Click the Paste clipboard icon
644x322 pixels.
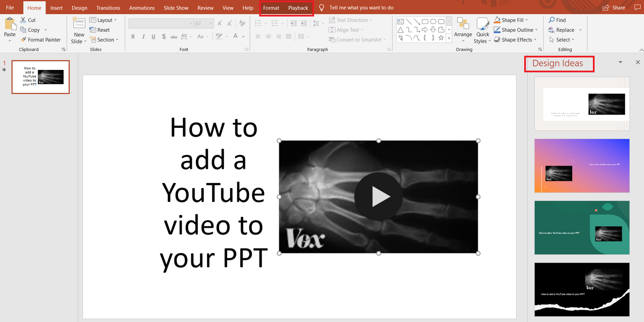(10, 24)
